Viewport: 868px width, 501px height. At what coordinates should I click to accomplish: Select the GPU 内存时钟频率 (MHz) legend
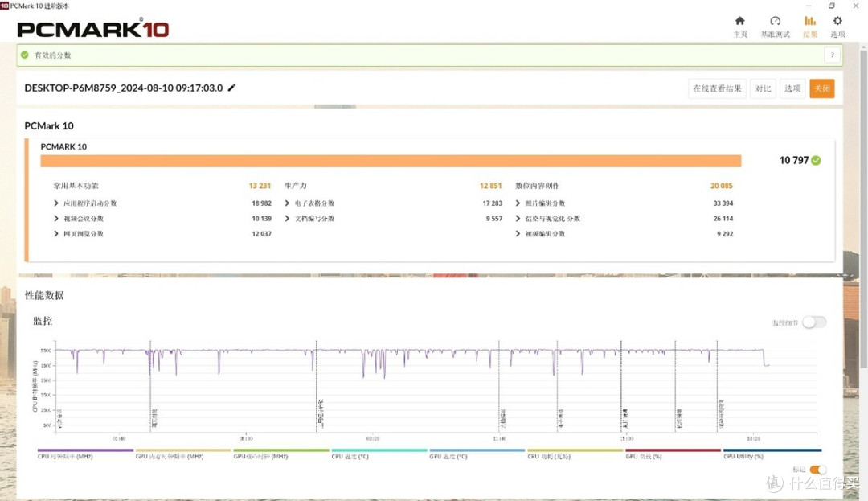tap(183, 454)
